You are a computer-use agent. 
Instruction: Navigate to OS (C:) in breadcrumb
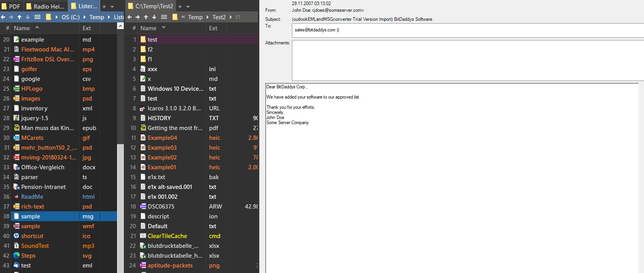tap(71, 17)
